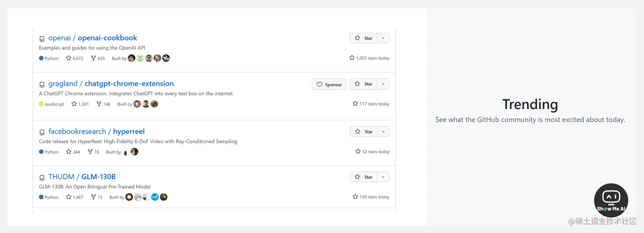Click the heart icon on the Sponsor button
Screen dimensions: 644x233
pyautogui.click(x=319, y=84)
